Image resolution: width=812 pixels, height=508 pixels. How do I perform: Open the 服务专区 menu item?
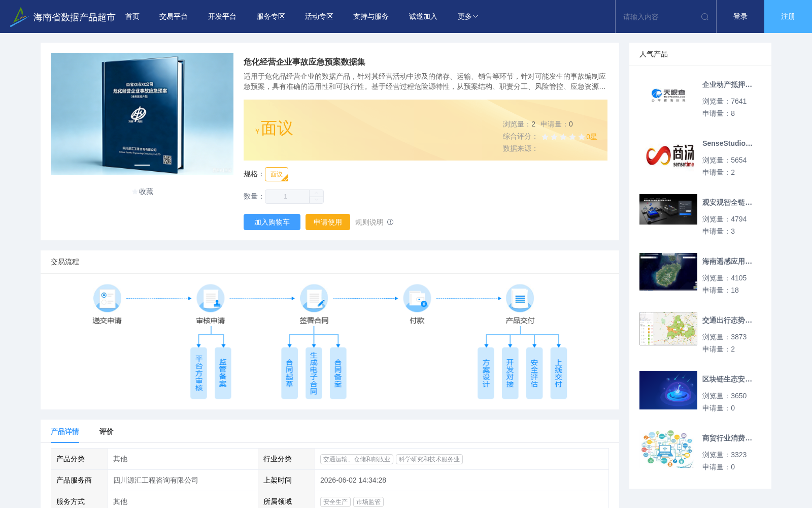(x=271, y=17)
